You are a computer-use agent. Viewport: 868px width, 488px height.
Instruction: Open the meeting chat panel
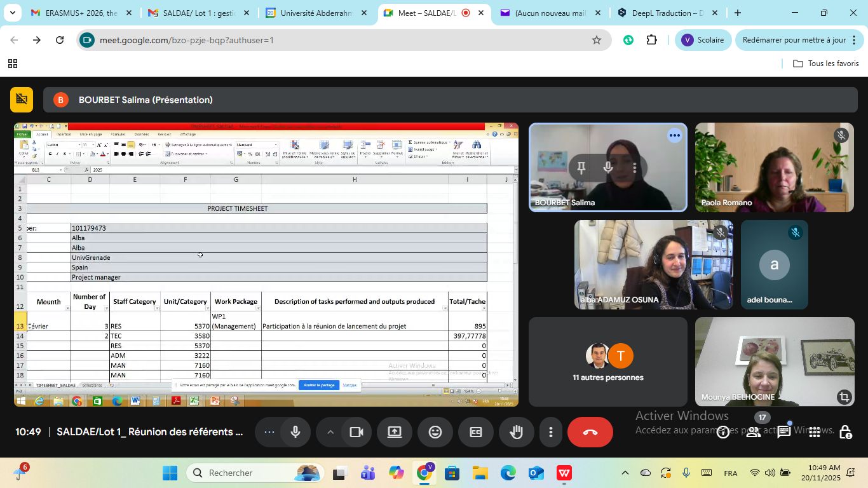(x=784, y=432)
